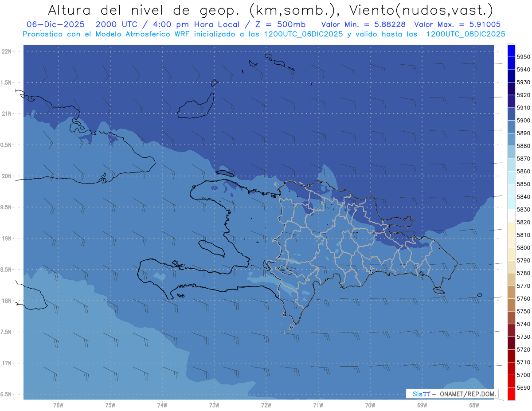This screenshot has height=411, width=532.
Task: Click the bright blue swatch above 5950
Action: click(511, 51)
